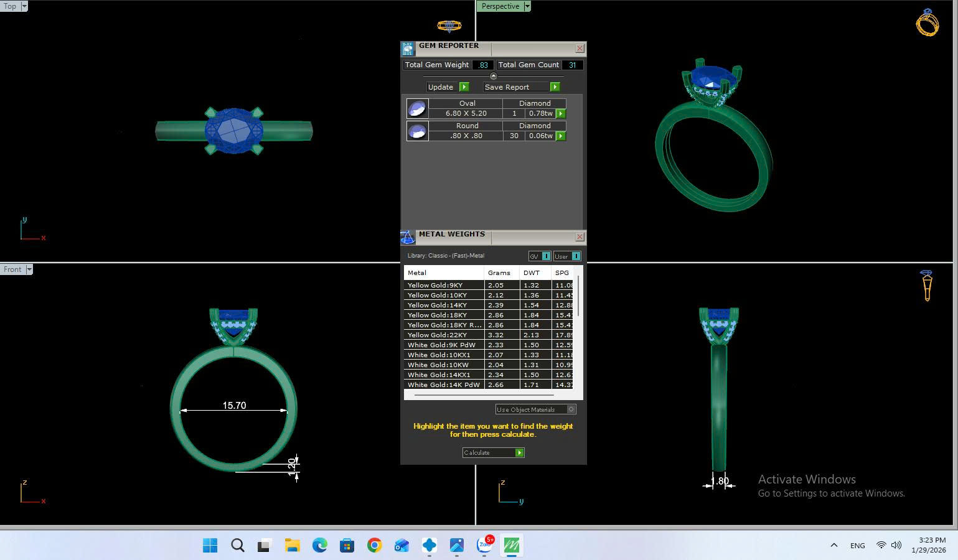The width and height of the screenshot is (958, 560).
Task: Open the Top viewport dropdown arrow
Action: (x=24, y=6)
